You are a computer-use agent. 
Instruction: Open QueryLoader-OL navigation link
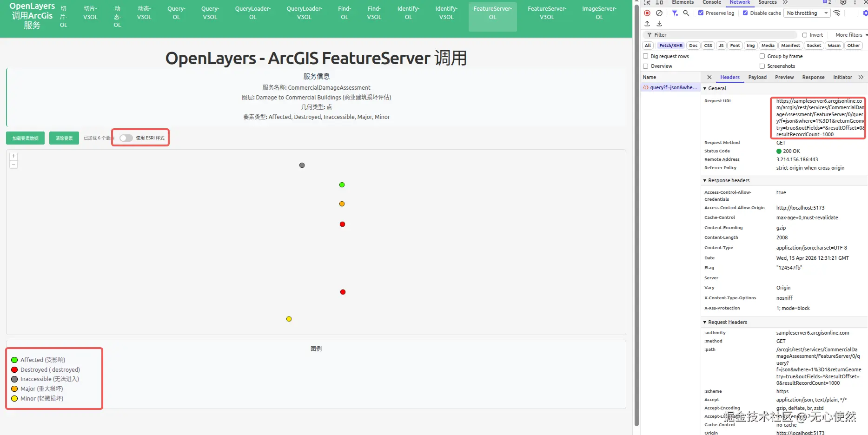pyautogui.click(x=252, y=13)
